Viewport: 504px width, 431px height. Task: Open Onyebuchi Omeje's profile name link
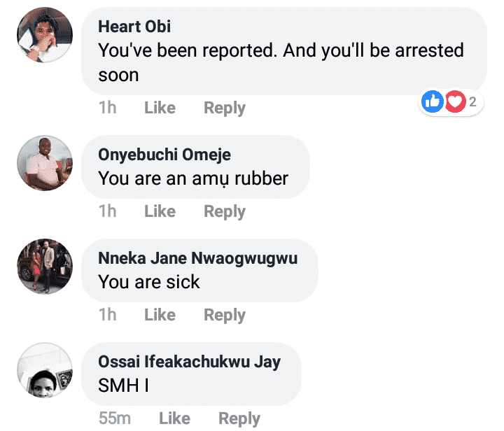164,155
